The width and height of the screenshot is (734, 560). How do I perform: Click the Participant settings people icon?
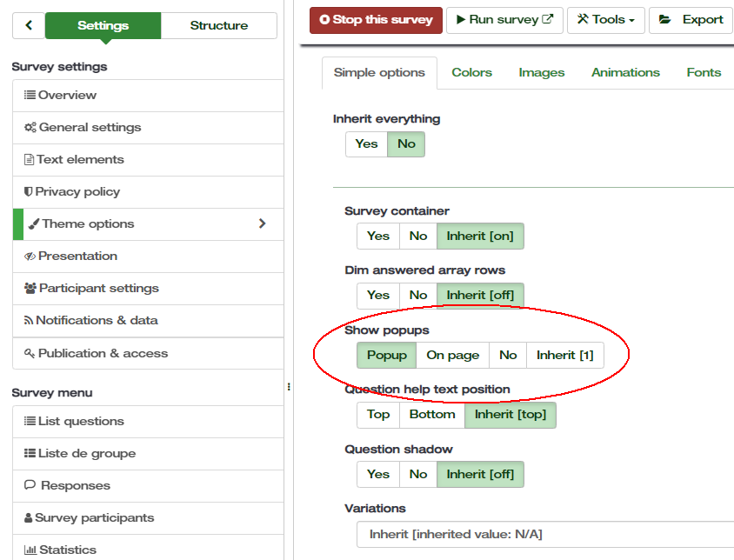[30, 289]
